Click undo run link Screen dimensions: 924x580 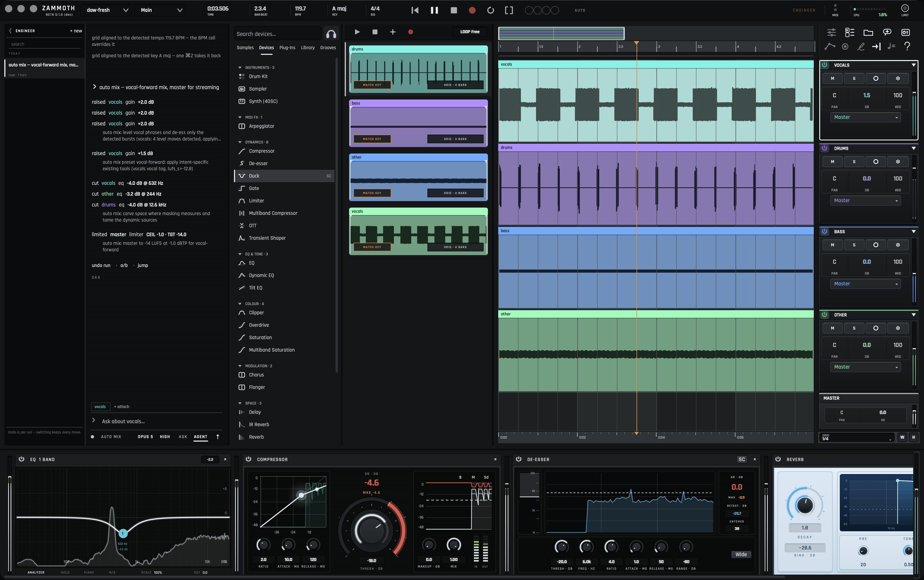click(101, 265)
